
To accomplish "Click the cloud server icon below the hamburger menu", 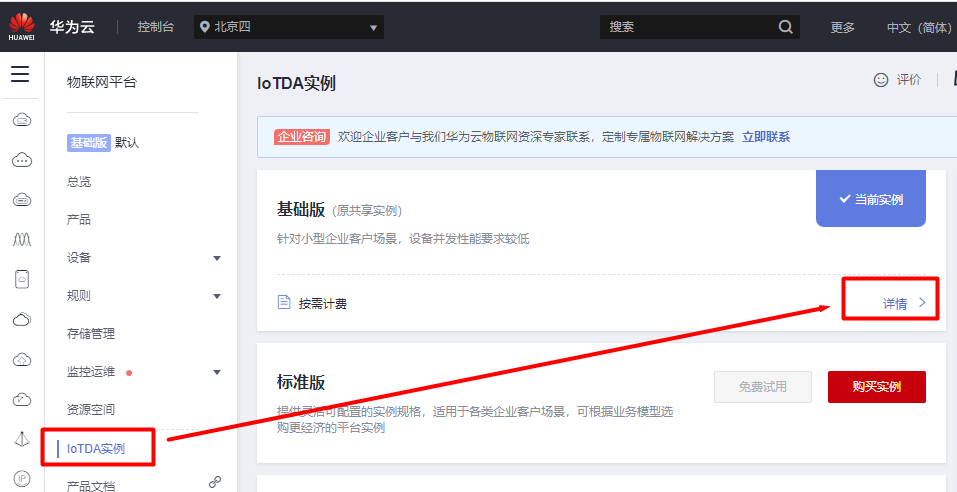I will point(22,120).
